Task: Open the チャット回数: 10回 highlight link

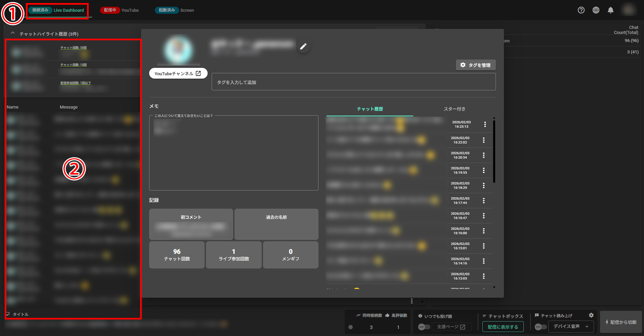Action: coord(74,65)
